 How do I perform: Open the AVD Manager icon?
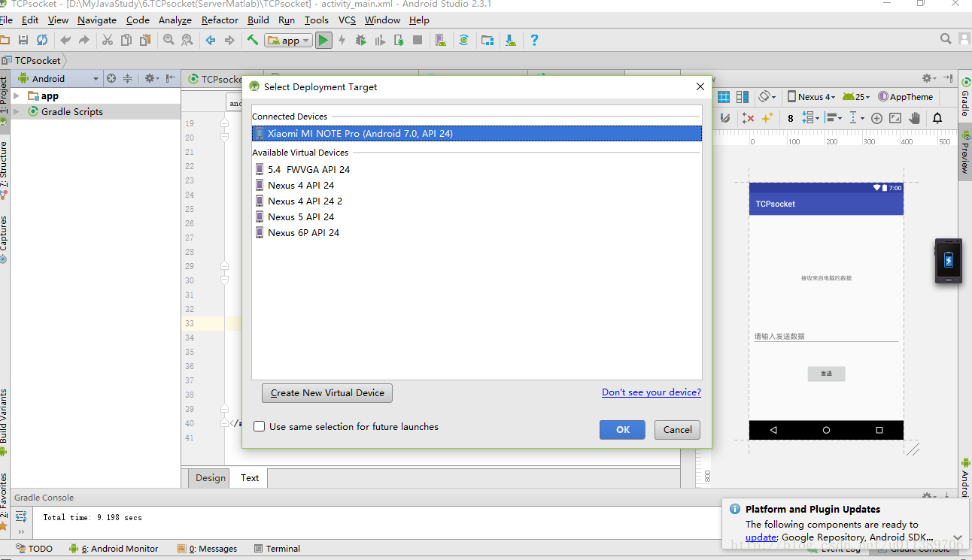(x=441, y=40)
